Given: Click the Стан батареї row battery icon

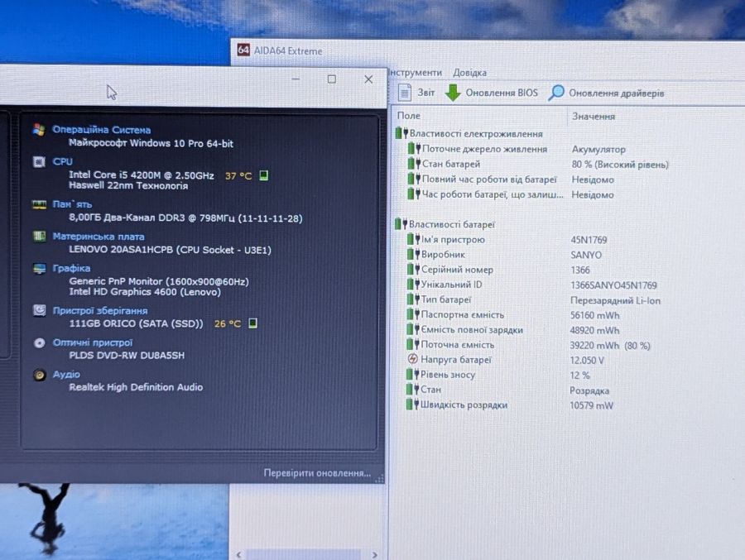Looking at the screenshot, I should [x=415, y=164].
